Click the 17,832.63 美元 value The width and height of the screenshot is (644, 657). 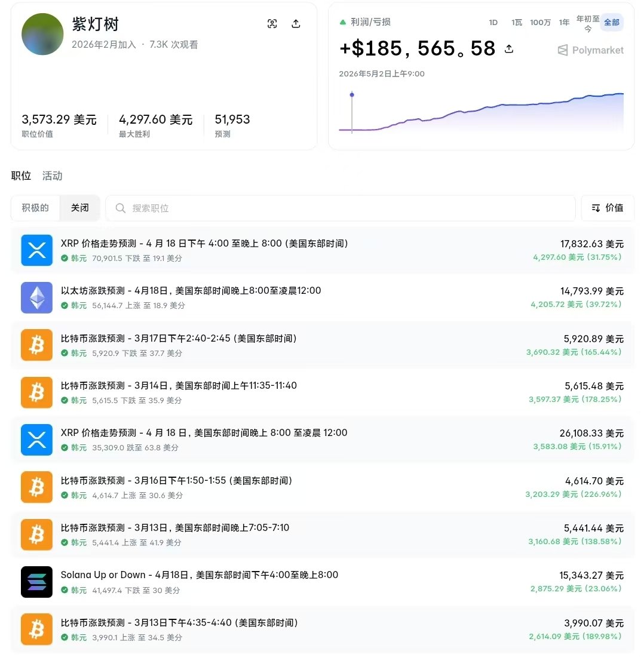(592, 244)
